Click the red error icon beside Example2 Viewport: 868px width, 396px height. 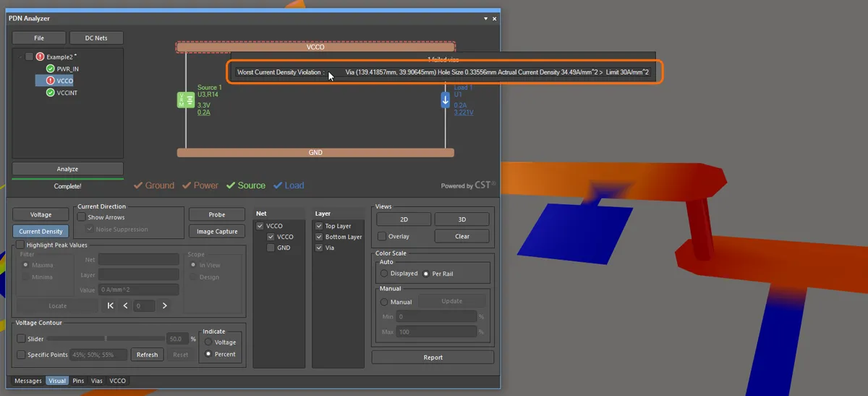point(40,56)
